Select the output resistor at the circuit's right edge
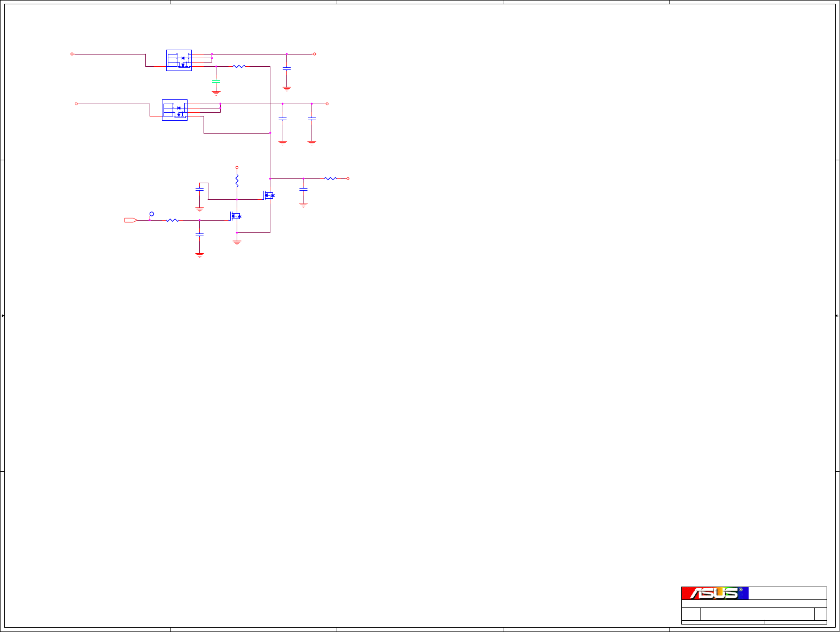This screenshot has height=632, width=840. (x=331, y=178)
